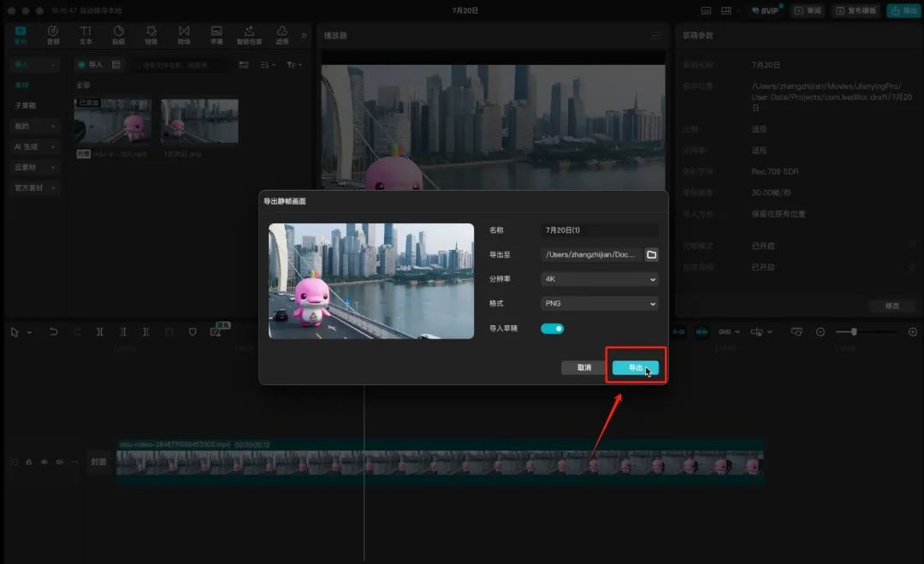The width and height of the screenshot is (924, 564).
Task: Toggle the track lock icon
Action: (28, 462)
